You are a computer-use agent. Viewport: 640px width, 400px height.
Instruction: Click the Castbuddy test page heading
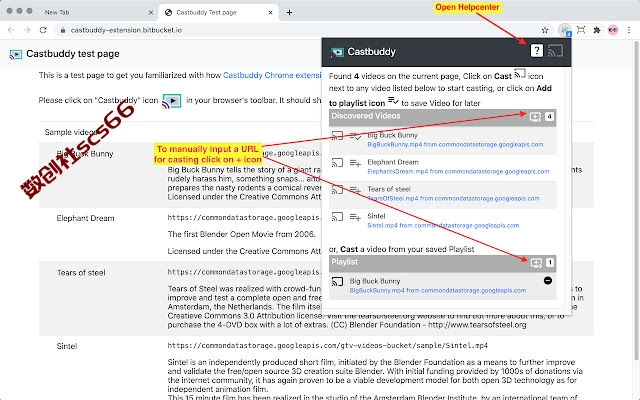point(73,54)
